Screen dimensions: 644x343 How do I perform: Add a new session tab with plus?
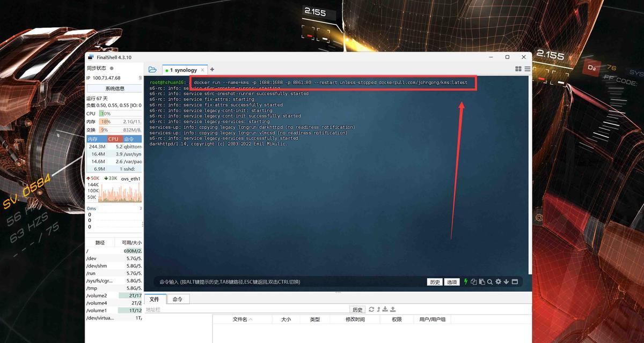[212, 69]
